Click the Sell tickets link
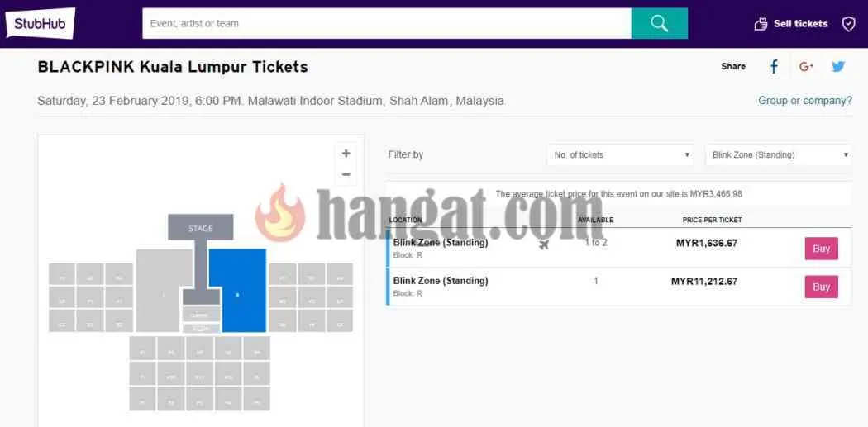Viewport: 868px width, 427px height. pyautogui.click(x=800, y=24)
